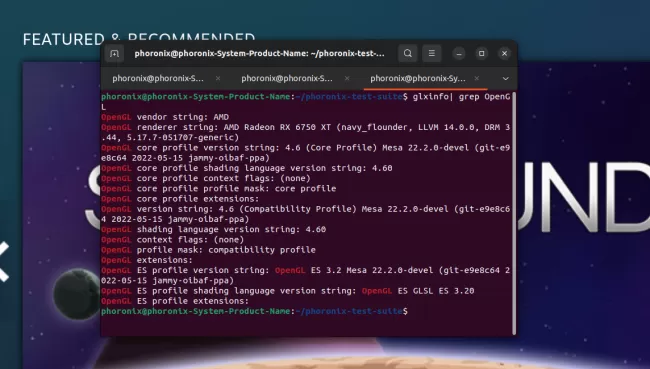
Task: Click 'FEATURED' heading in the background window
Action: [63, 39]
